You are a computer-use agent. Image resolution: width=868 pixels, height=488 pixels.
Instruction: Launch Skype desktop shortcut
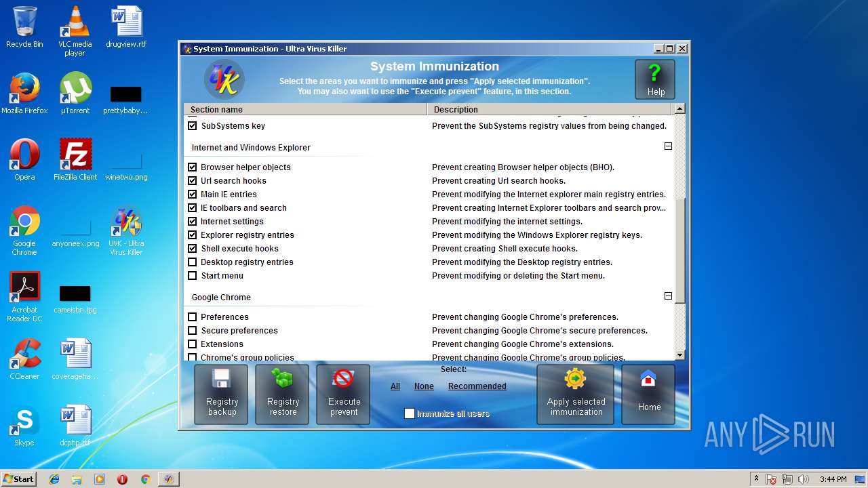(x=24, y=426)
